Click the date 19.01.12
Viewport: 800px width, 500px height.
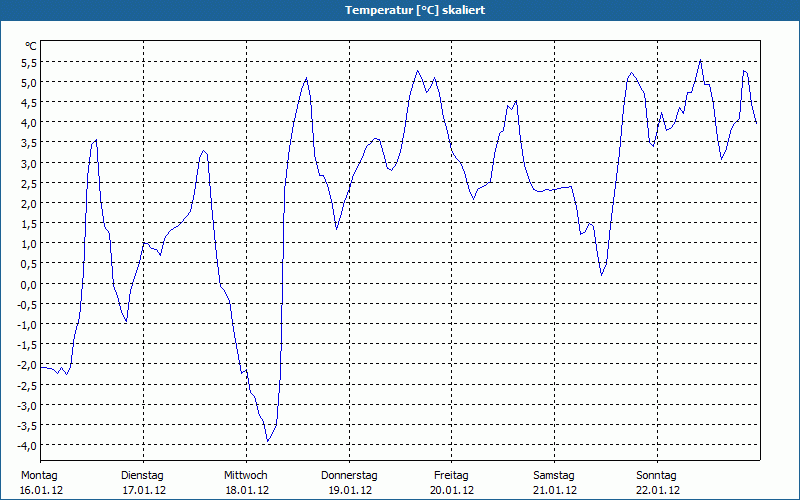pos(350,490)
